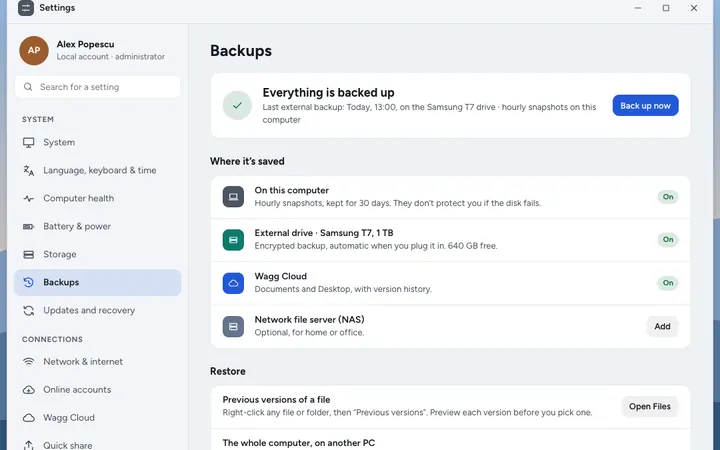The height and width of the screenshot is (450, 720).
Task: Click the Network & internet wifi icon
Action: (28, 362)
